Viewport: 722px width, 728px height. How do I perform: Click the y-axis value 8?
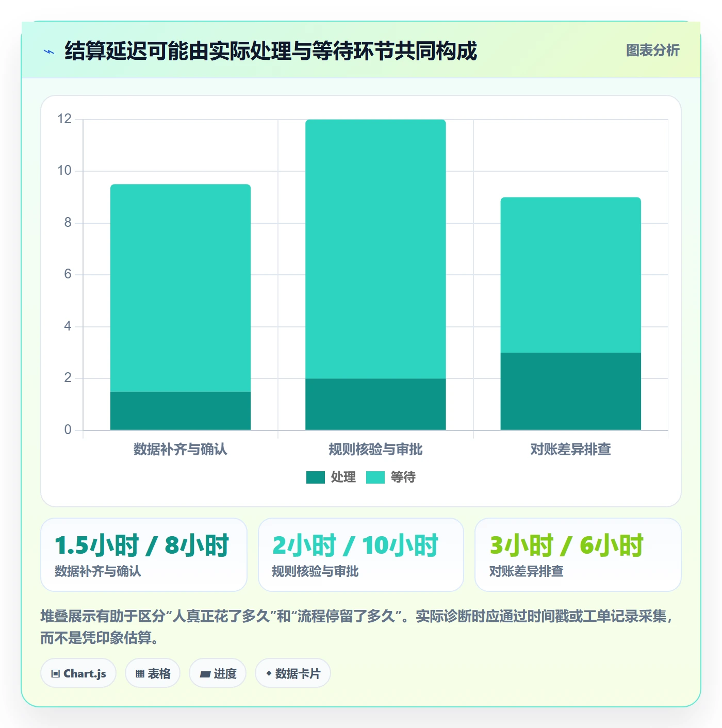68,223
